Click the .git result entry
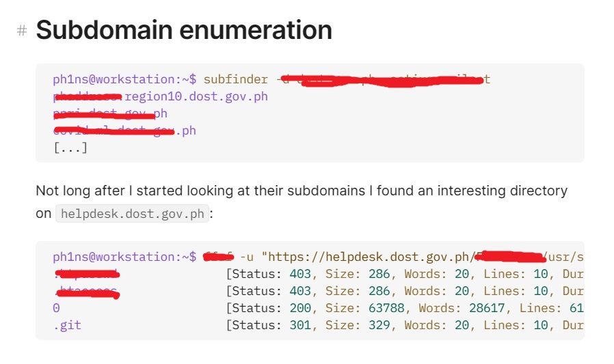614x364 pixels. click(x=67, y=325)
